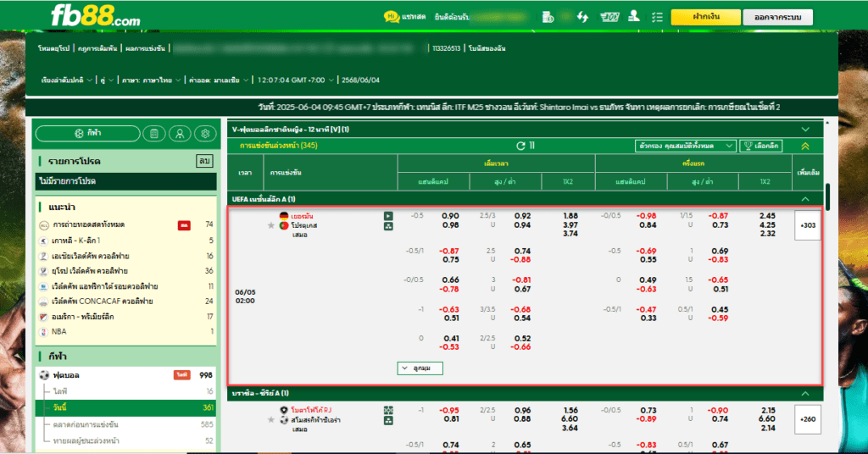Open the GMT +7:00 timezone dropdown
The width and height of the screenshot is (868, 454).
pos(296,80)
